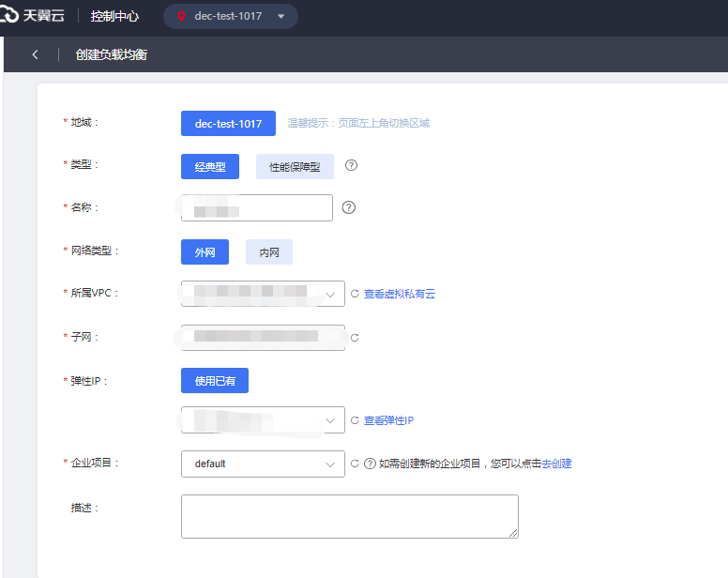Viewport: 728px width, 578px height.
Task: Open 控制中心 in the top bar
Action: coord(114,17)
